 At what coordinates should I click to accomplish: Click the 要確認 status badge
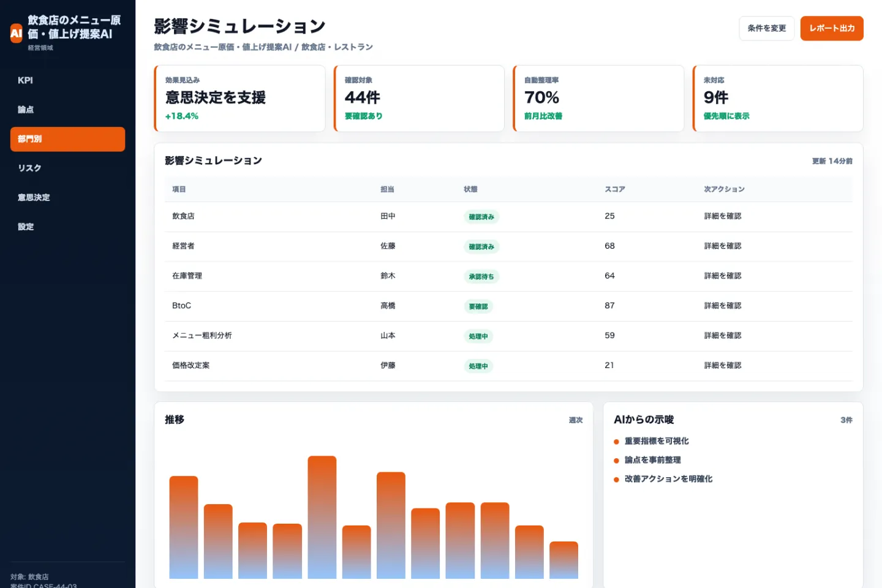(x=478, y=306)
